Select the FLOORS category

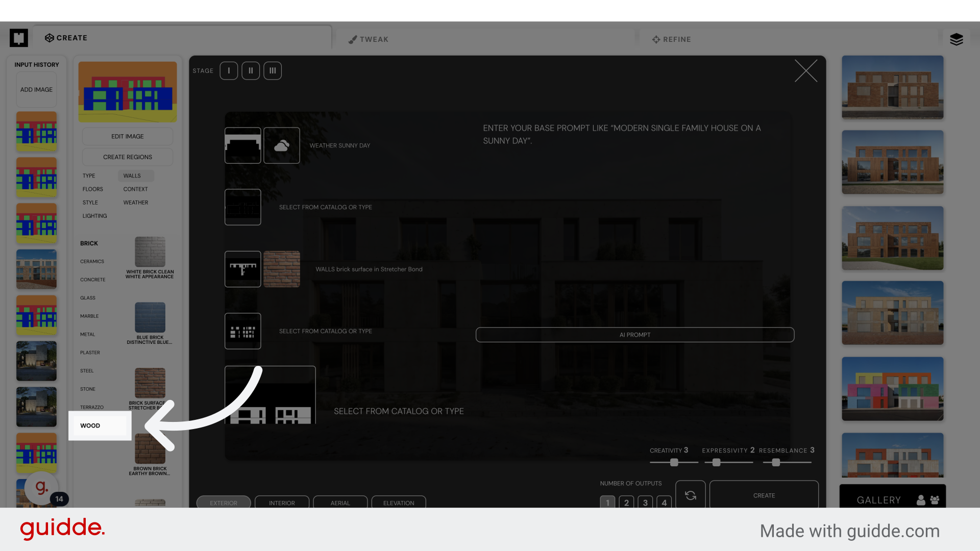point(93,189)
